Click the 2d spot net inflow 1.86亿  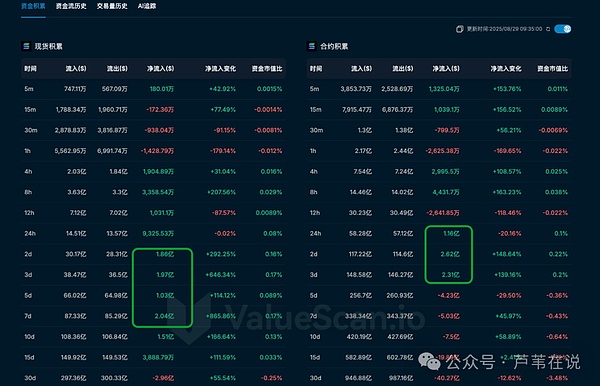(x=165, y=254)
